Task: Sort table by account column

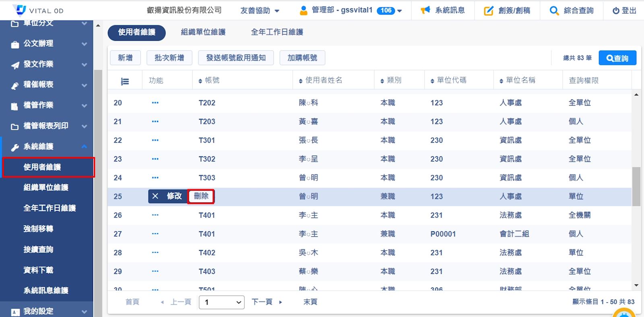Action: tap(209, 81)
